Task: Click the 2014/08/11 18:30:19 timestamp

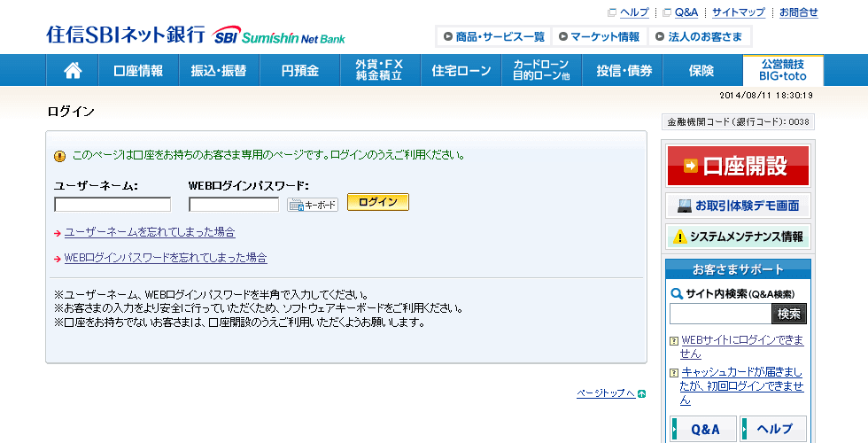Action: click(766, 96)
